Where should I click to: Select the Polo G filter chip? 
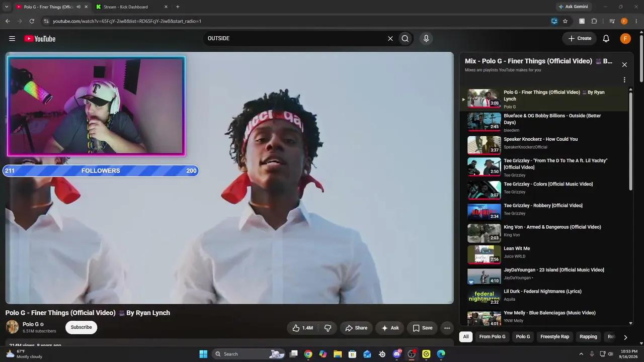coord(523,337)
